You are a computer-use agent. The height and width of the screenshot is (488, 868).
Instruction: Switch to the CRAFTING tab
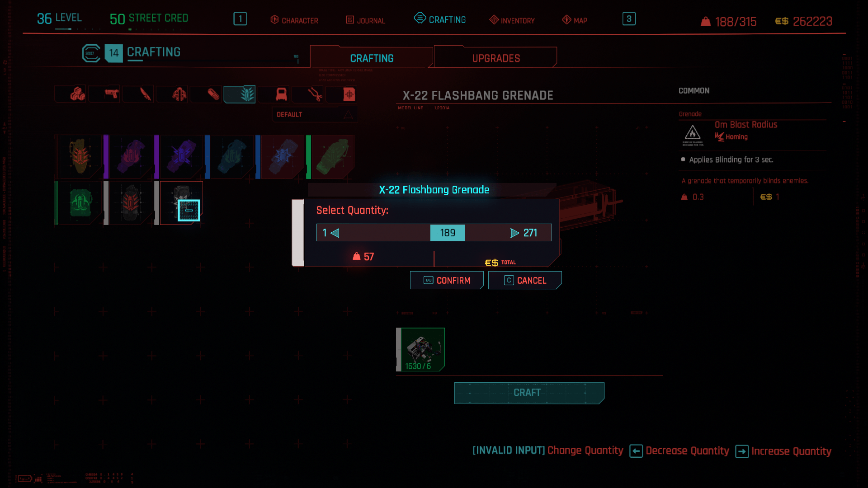click(x=372, y=58)
